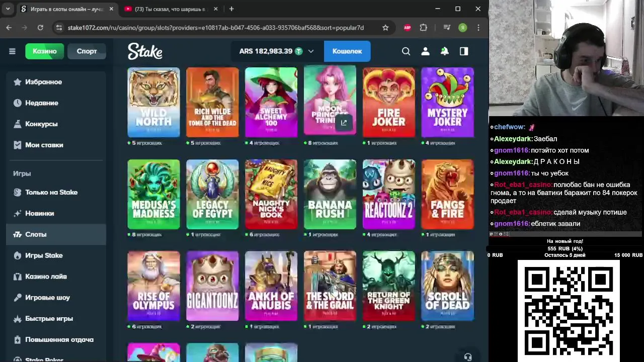
Task: Expand the ARS balance currency dropdown
Action: point(311,51)
